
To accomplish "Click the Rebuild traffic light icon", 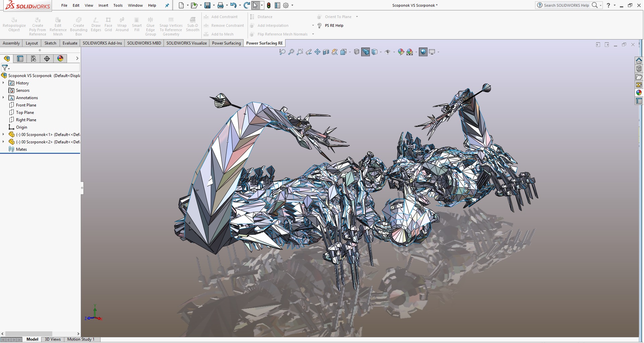I will [269, 5].
